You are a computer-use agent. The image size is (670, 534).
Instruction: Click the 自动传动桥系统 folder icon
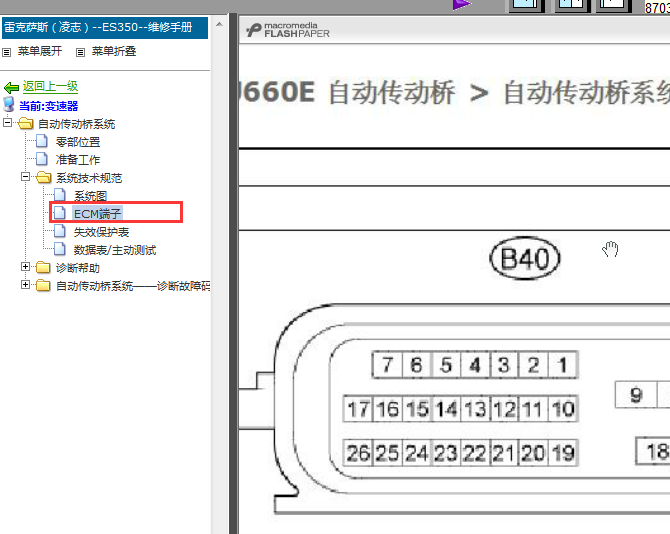[26, 123]
